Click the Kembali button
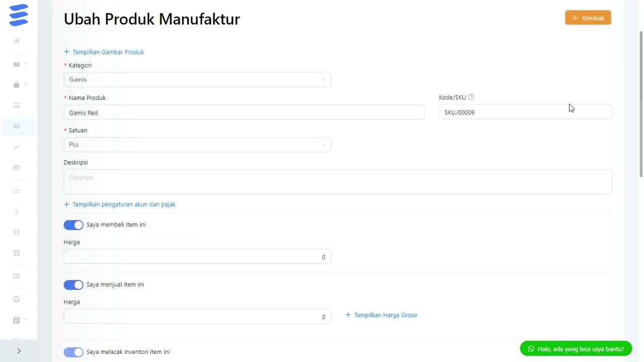Viewport: 644px width, 362px height. (588, 18)
